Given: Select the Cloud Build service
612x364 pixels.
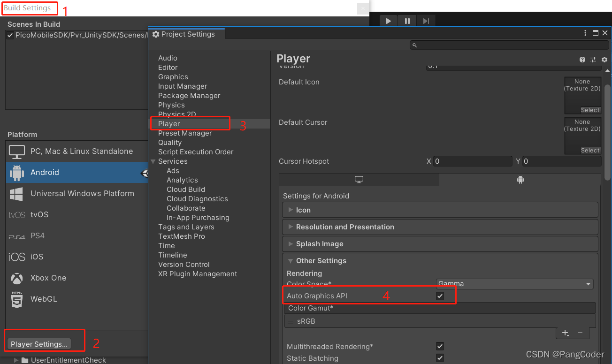Looking at the screenshot, I should click(186, 190).
